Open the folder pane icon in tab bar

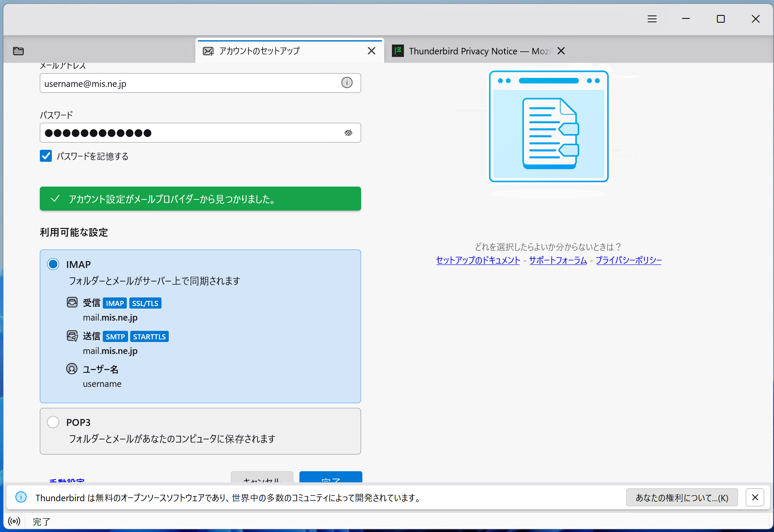18,51
